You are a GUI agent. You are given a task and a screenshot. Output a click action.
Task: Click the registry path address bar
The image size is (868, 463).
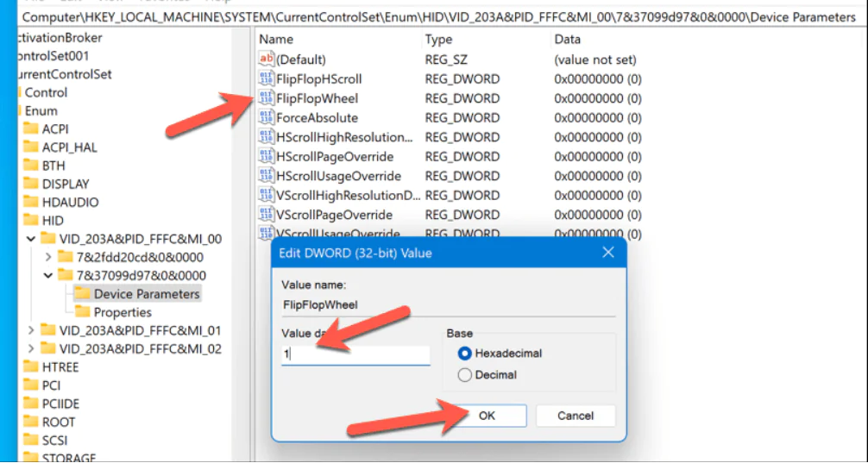[x=440, y=17]
